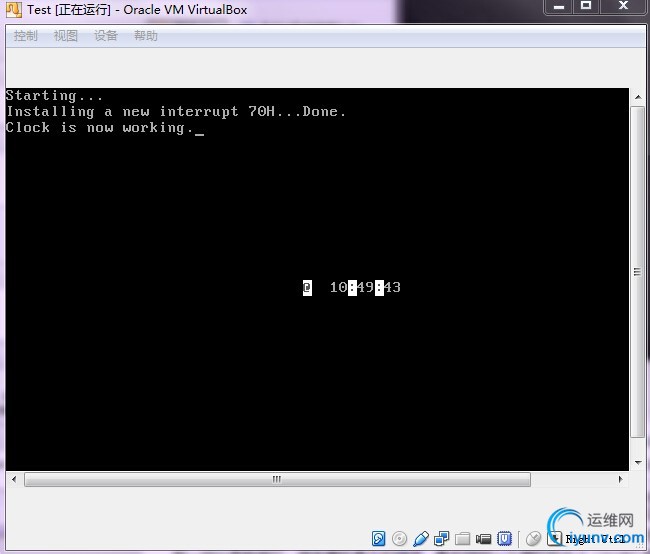
Task: Open the 帮助 menu
Action: pyautogui.click(x=146, y=36)
